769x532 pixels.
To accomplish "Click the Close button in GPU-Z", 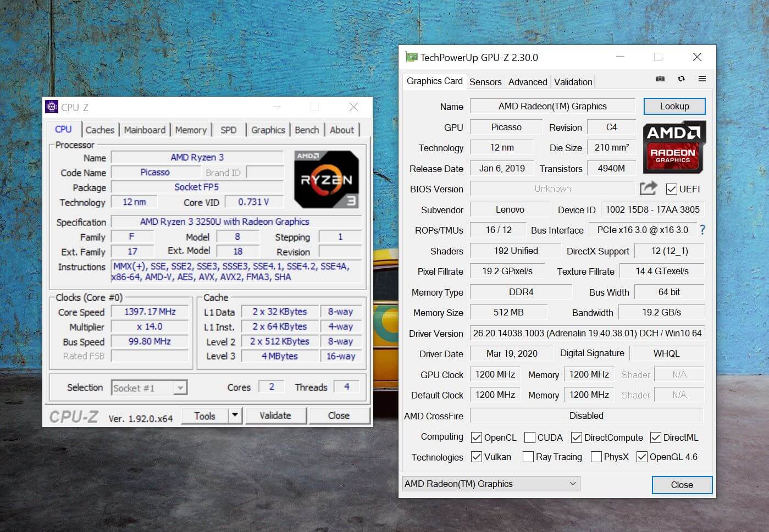I will click(x=682, y=485).
